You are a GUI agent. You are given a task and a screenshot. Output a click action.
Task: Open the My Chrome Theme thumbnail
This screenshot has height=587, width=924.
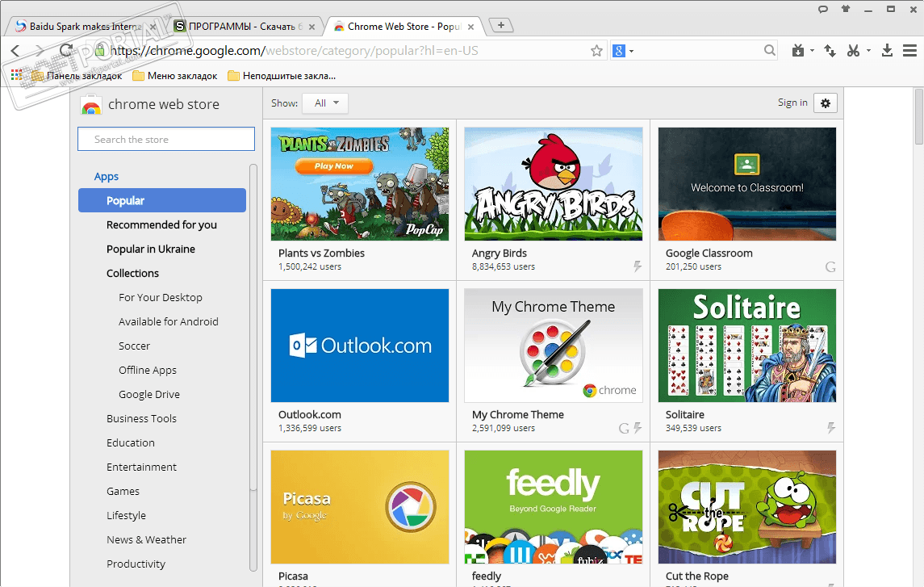tap(554, 346)
